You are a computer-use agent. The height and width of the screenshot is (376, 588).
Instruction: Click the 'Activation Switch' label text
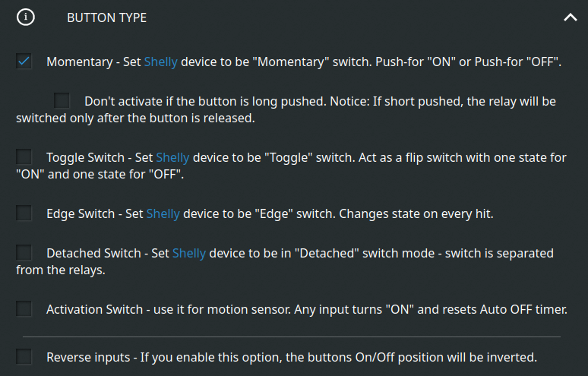94,310
